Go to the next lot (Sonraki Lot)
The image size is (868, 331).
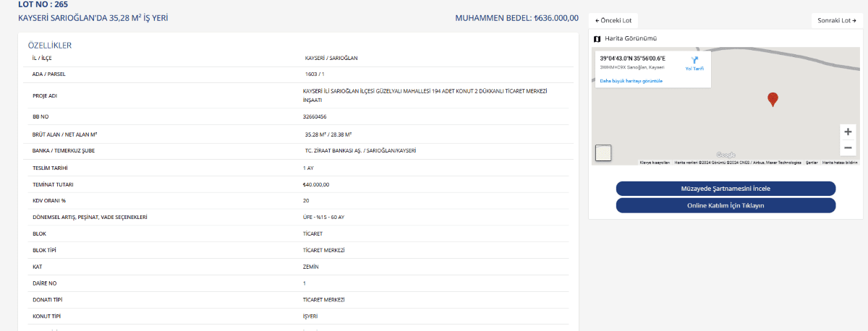point(837,20)
